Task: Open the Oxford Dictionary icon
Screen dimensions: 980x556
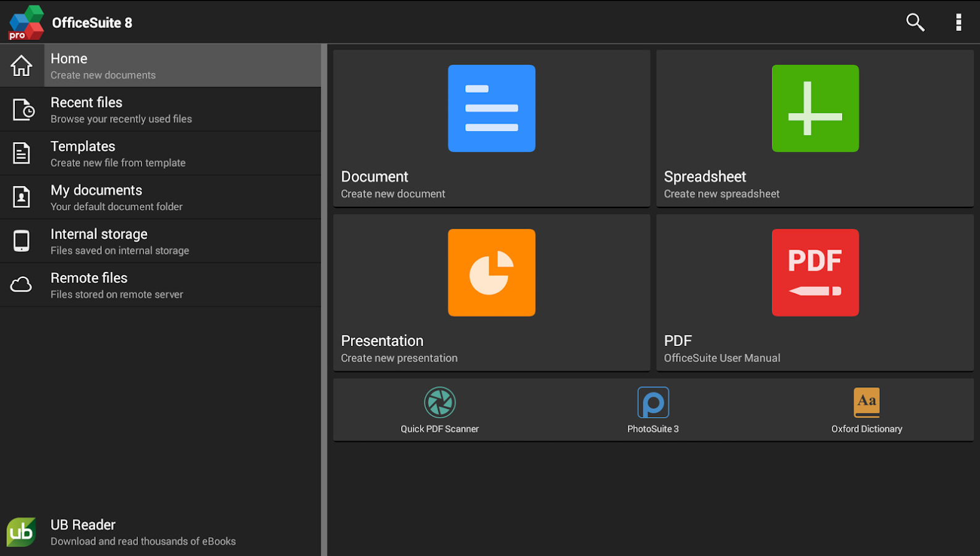Action: (867, 403)
